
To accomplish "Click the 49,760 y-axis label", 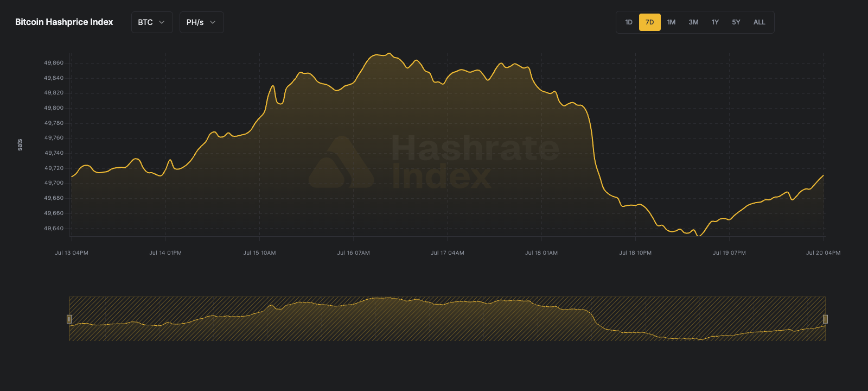I will [54, 138].
